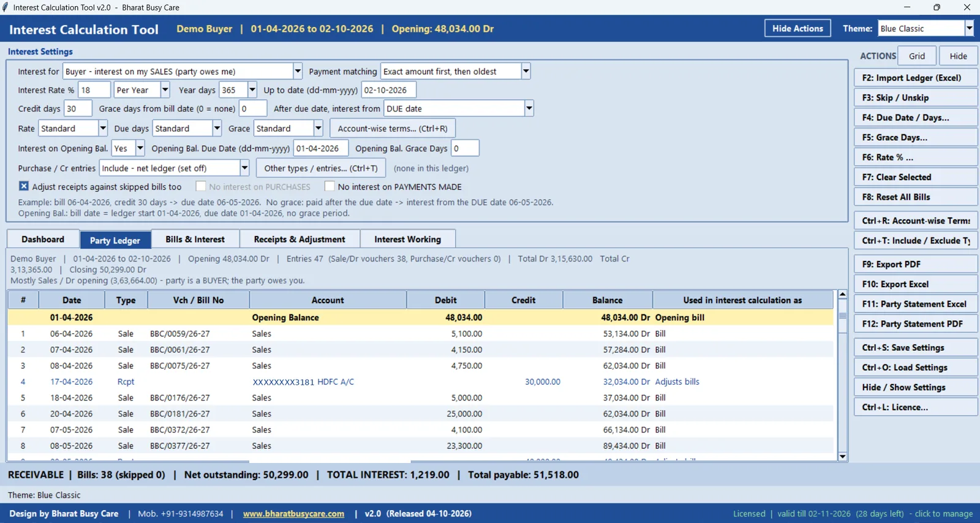The height and width of the screenshot is (523, 980).
Task: Click F2: Import Ledger (Excel)
Action: [916, 78]
